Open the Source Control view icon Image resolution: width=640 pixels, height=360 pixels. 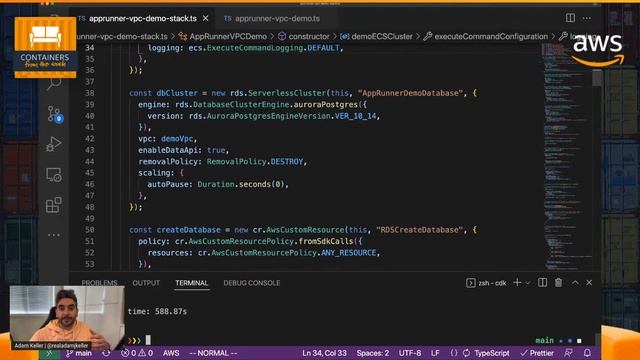point(54,114)
